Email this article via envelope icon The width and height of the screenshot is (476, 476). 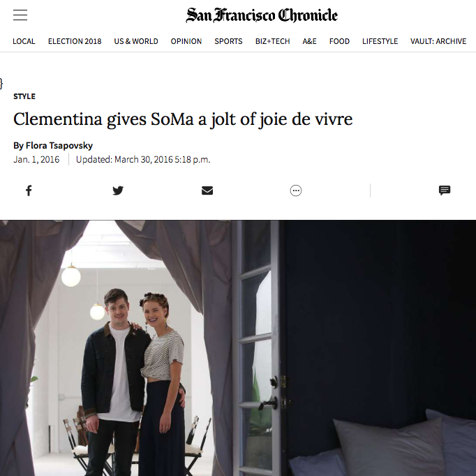[x=207, y=191]
